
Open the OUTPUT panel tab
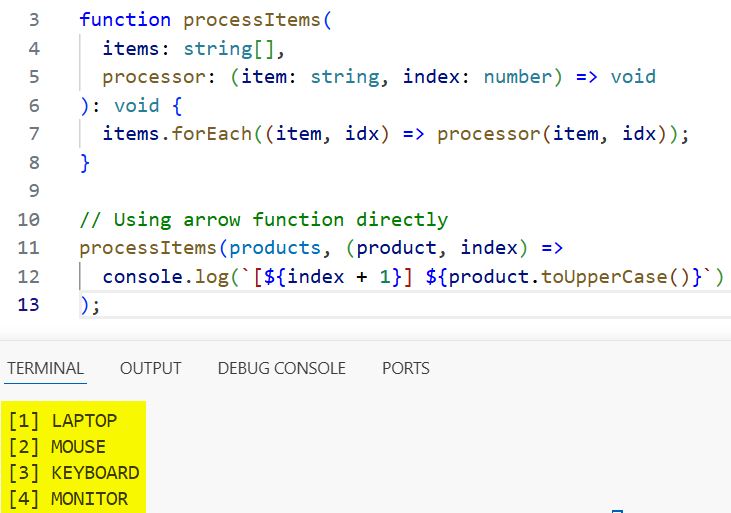pos(151,368)
